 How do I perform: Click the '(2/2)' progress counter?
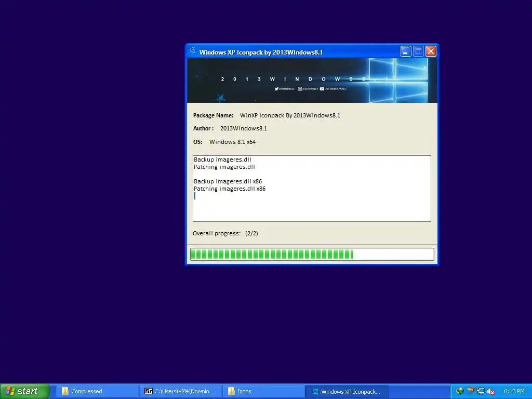[x=251, y=233]
